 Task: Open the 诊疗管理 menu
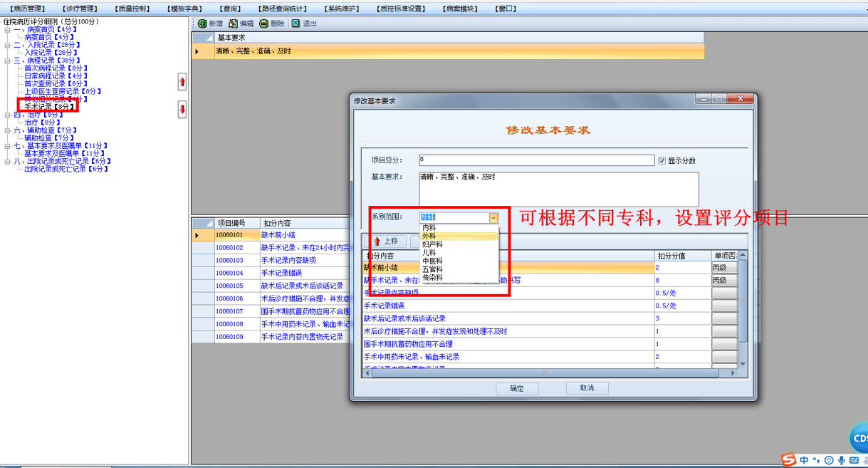79,9
